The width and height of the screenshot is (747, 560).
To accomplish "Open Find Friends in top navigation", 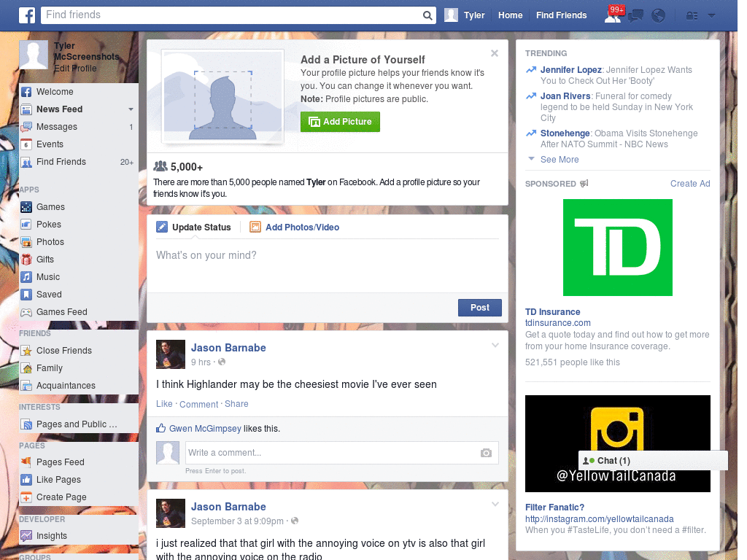I will 561,15.
